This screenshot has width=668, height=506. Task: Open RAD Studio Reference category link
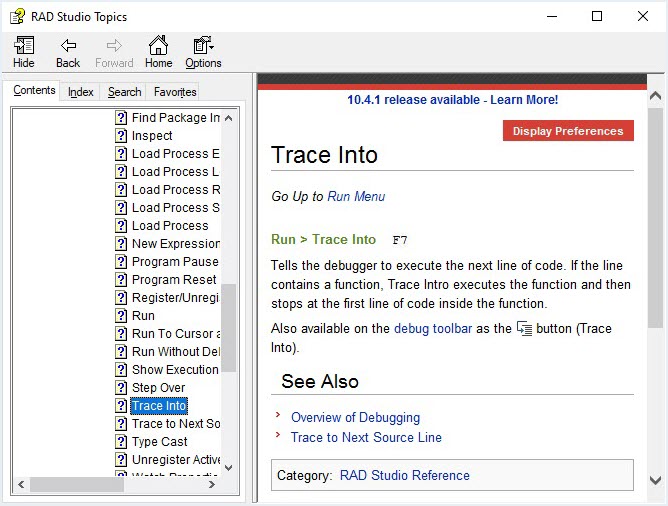click(x=405, y=475)
